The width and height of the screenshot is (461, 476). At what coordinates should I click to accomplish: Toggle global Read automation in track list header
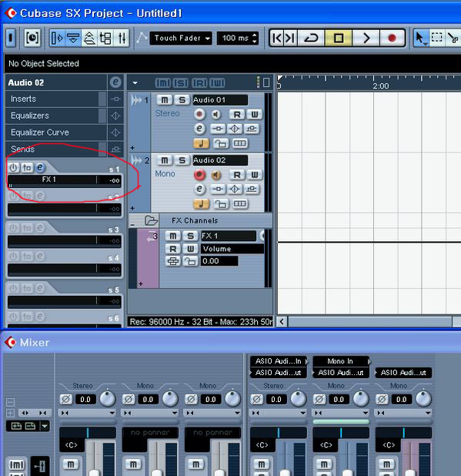[199, 83]
